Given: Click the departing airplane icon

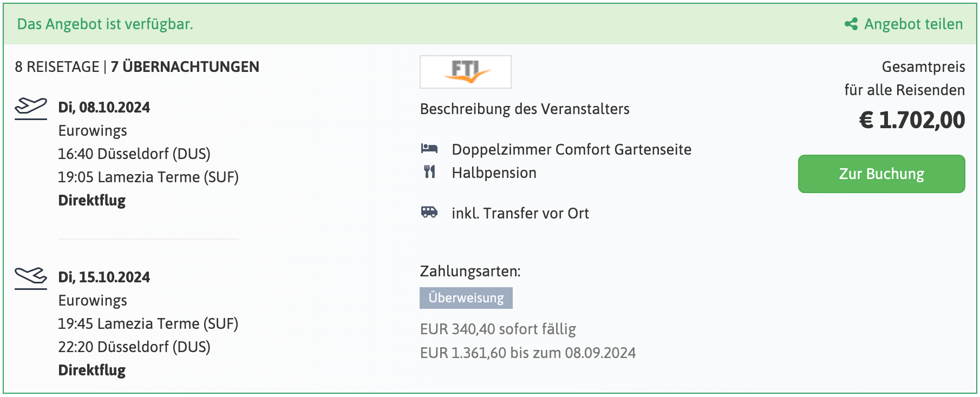Looking at the screenshot, I should [x=31, y=108].
